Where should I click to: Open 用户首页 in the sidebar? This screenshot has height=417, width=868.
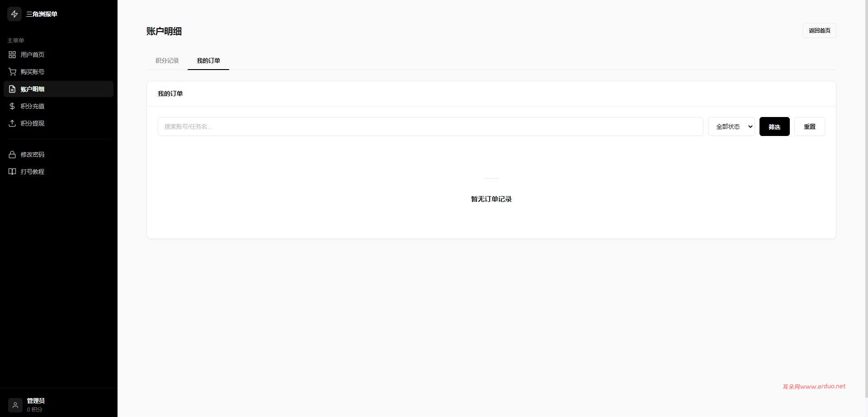click(x=58, y=55)
